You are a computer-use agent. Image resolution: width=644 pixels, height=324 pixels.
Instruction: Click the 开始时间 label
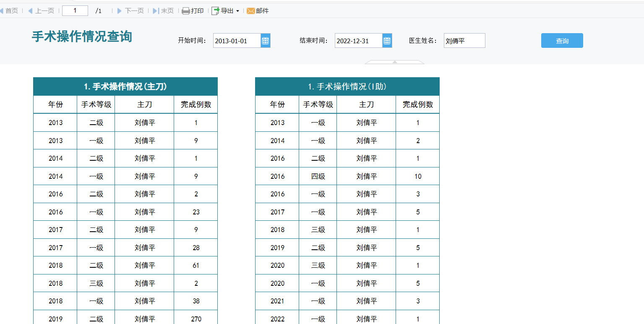coord(192,41)
